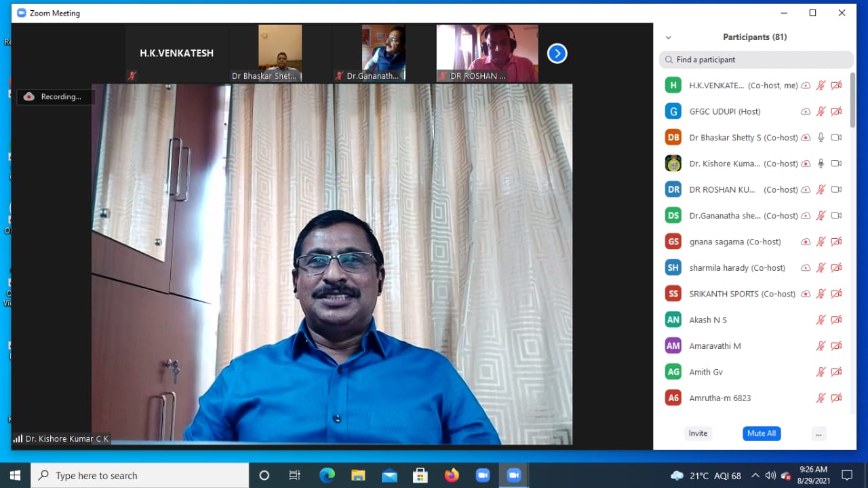Screen dimensions: 868x488
Task: Click the Invite button
Action: 698,434
